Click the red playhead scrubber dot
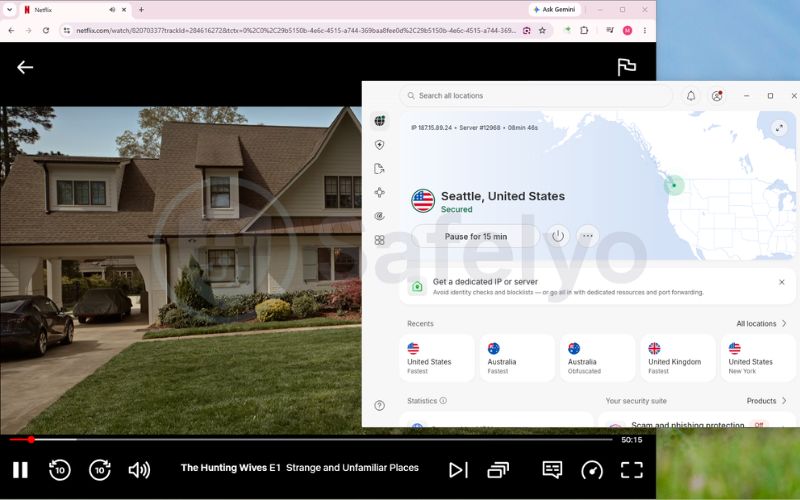 point(31,439)
